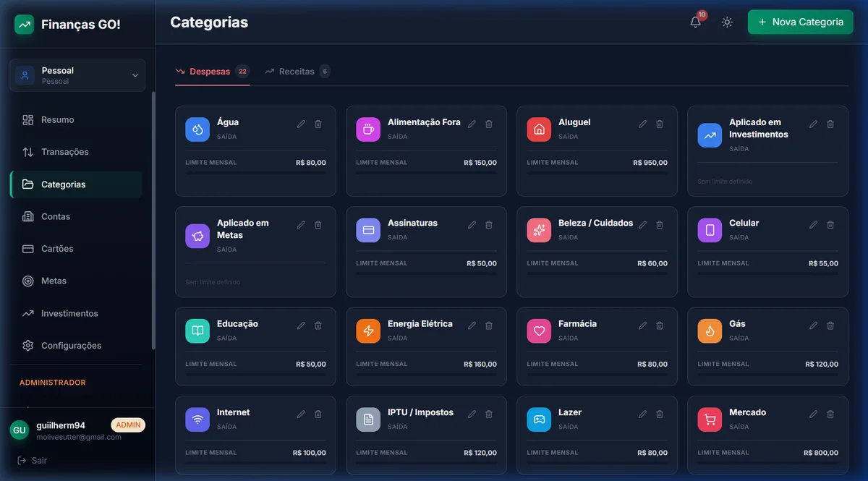Switch to the Receitas tab
Image resolution: width=868 pixels, height=481 pixels.
[297, 72]
